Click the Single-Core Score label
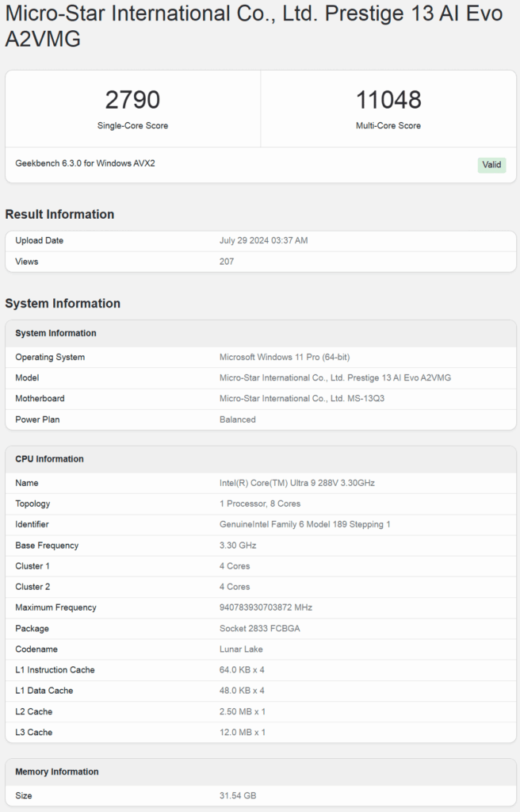Image resolution: width=520 pixels, height=812 pixels. (x=132, y=126)
